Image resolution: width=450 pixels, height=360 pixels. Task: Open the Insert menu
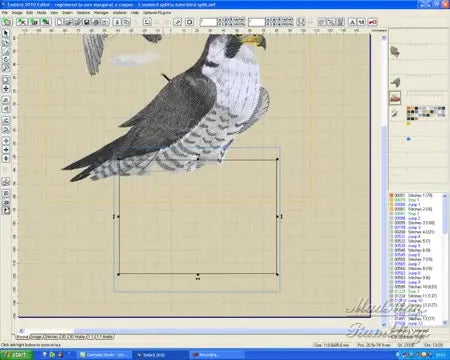[x=67, y=13]
